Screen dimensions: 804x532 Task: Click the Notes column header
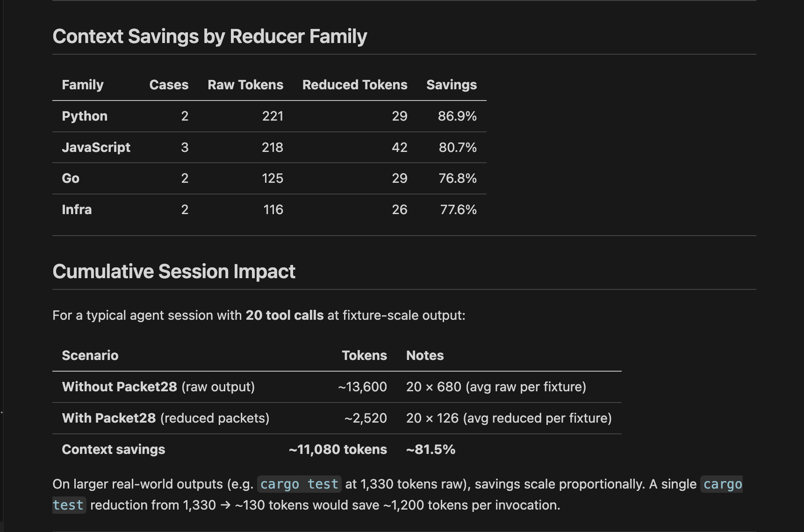[x=424, y=355]
